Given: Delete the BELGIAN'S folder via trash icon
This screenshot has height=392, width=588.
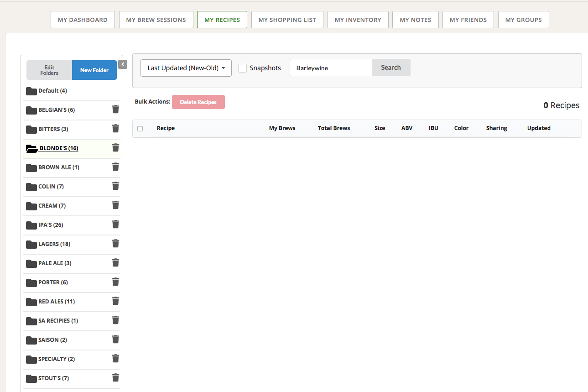Looking at the screenshot, I should [x=115, y=110].
